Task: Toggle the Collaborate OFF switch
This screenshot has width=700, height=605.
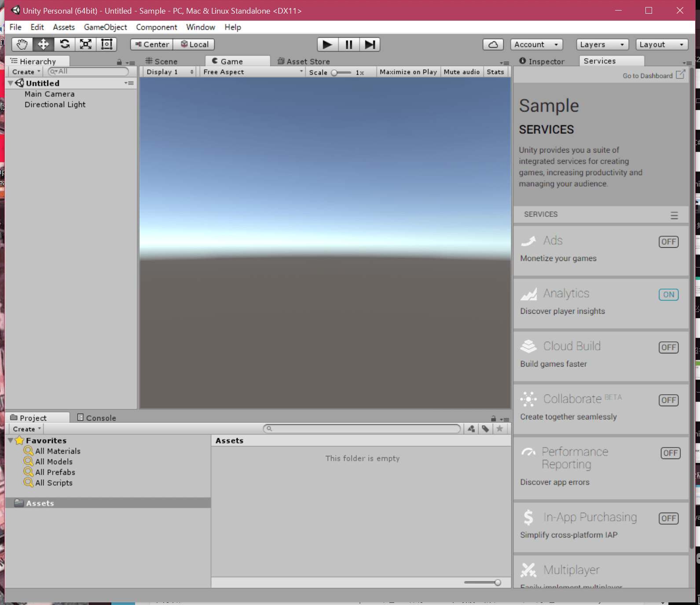Action: tap(668, 400)
